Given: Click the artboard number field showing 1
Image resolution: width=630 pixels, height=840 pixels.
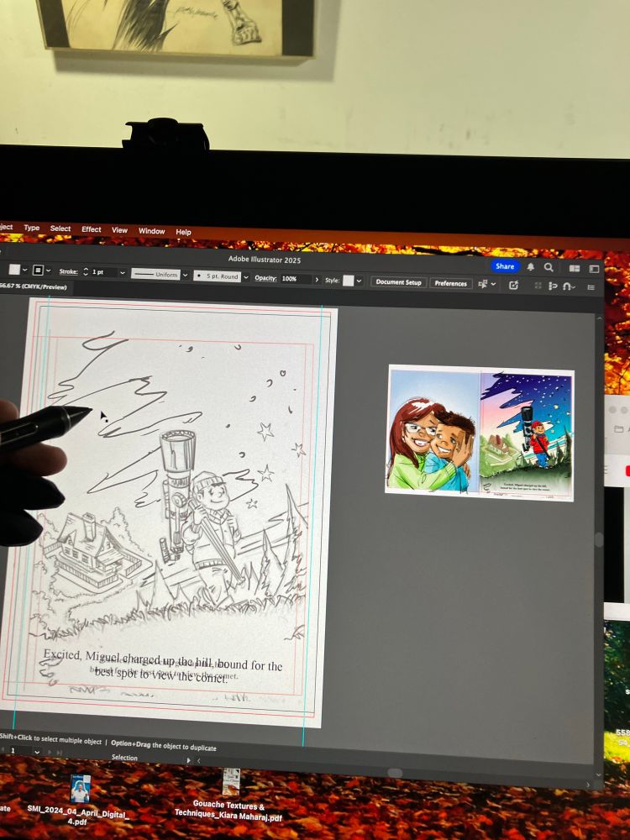Looking at the screenshot, I should (18, 750).
